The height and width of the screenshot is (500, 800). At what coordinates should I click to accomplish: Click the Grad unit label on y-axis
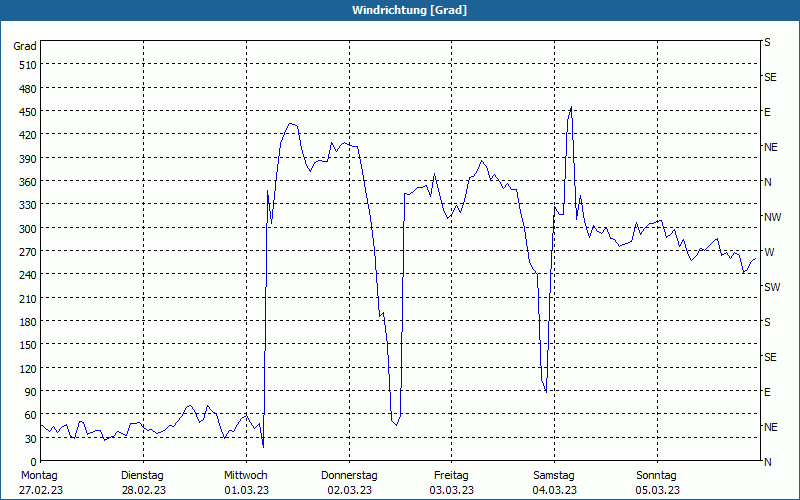click(25, 46)
